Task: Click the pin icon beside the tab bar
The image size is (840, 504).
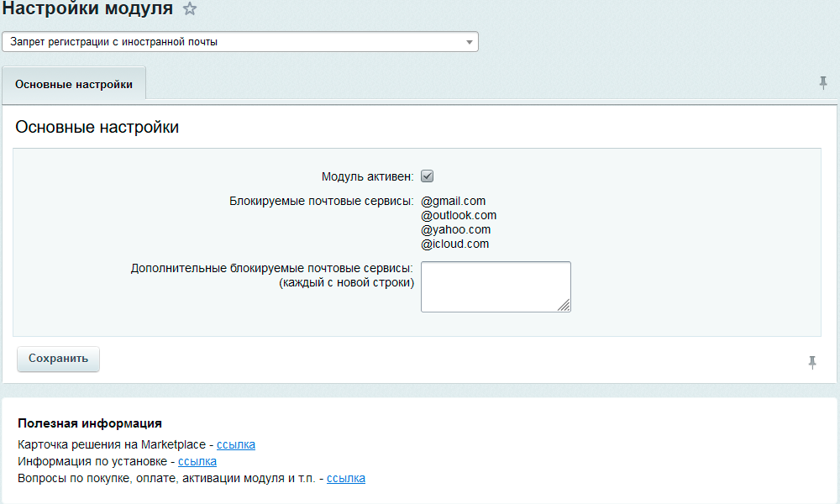Action: click(x=823, y=82)
